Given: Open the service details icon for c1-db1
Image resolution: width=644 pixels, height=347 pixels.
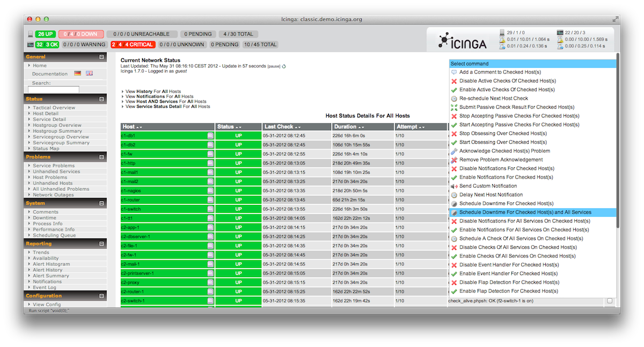Looking at the screenshot, I should tap(210, 136).
